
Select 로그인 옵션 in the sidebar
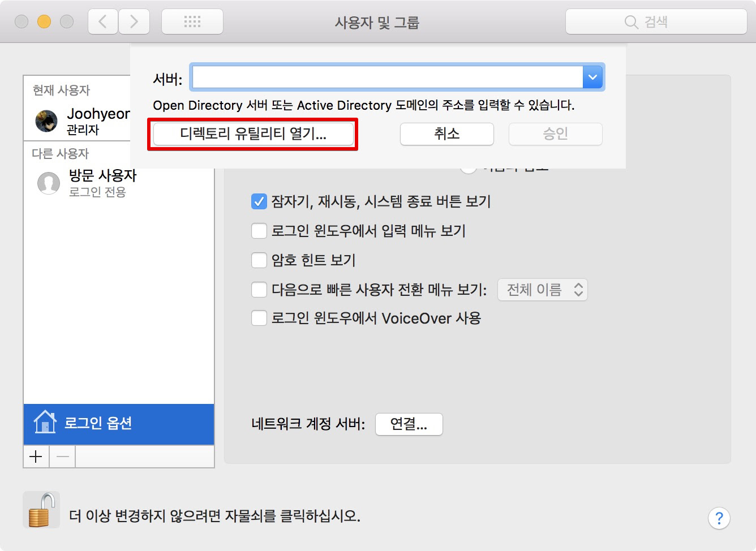pos(119,424)
